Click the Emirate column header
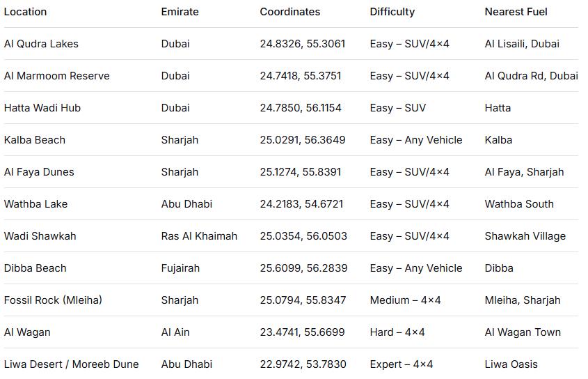The image size is (588, 379). pyautogui.click(x=180, y=12)
